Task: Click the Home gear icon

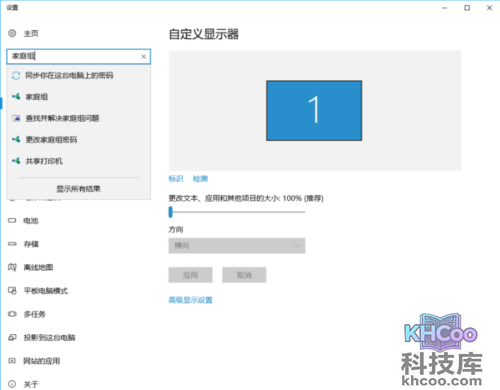Action: [x=12, y=33]
